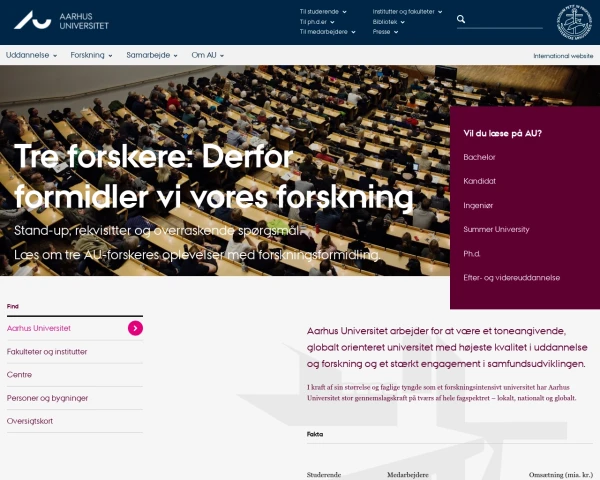Image resolution: width=600 pixels, height=480 pixels.
Task: Click the search input field
Action: point(505,19)
